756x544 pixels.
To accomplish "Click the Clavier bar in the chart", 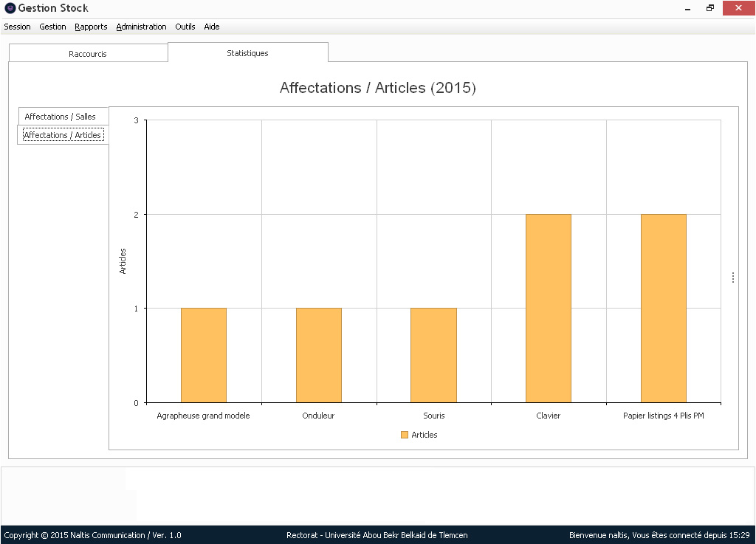I will (x=548, y=309).
